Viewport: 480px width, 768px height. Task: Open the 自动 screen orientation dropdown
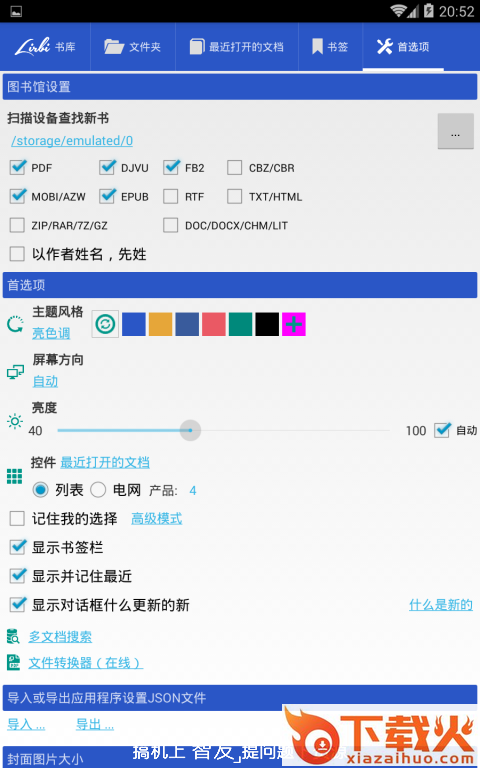pyautogui.click(x=46, y=381)
